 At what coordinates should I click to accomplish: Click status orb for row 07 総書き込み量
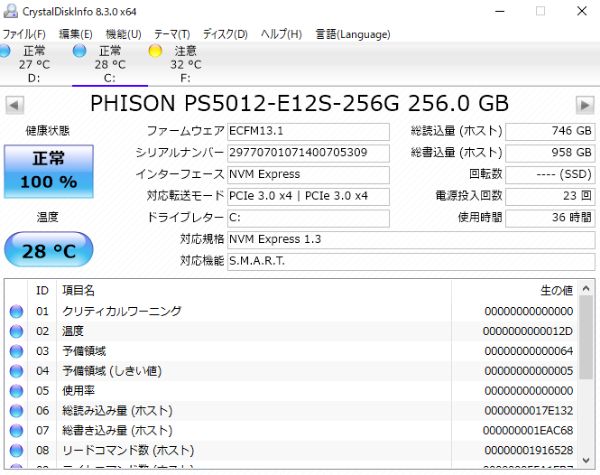coord(16,431)
